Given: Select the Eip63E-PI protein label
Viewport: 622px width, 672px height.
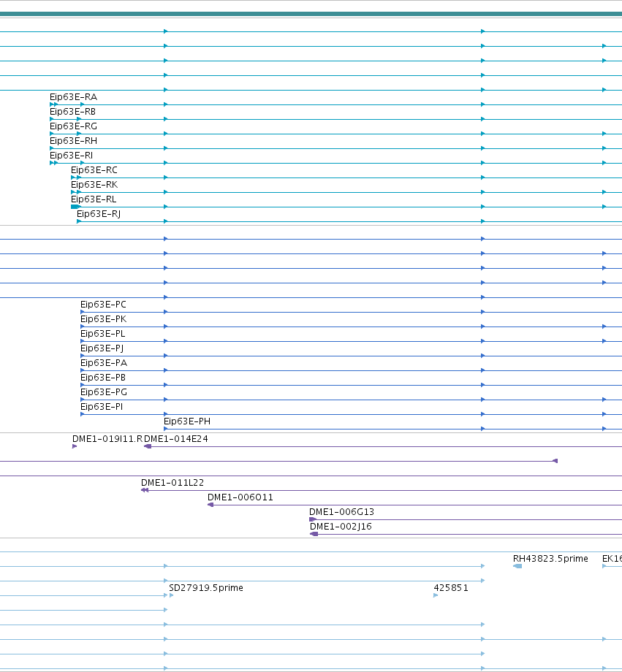Looking at the screenshot, I should pos(102,407).
